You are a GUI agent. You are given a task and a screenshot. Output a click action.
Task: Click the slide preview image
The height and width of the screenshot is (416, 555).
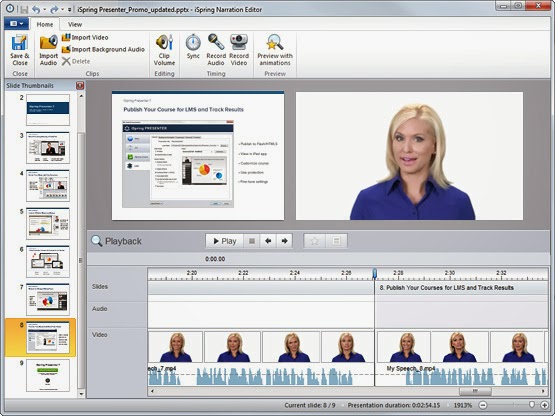[x=198, y=156]
